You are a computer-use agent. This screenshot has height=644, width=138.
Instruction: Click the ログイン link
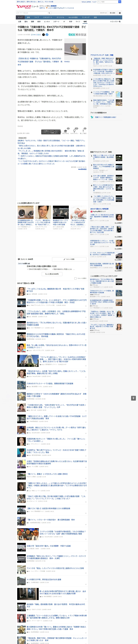42,8
